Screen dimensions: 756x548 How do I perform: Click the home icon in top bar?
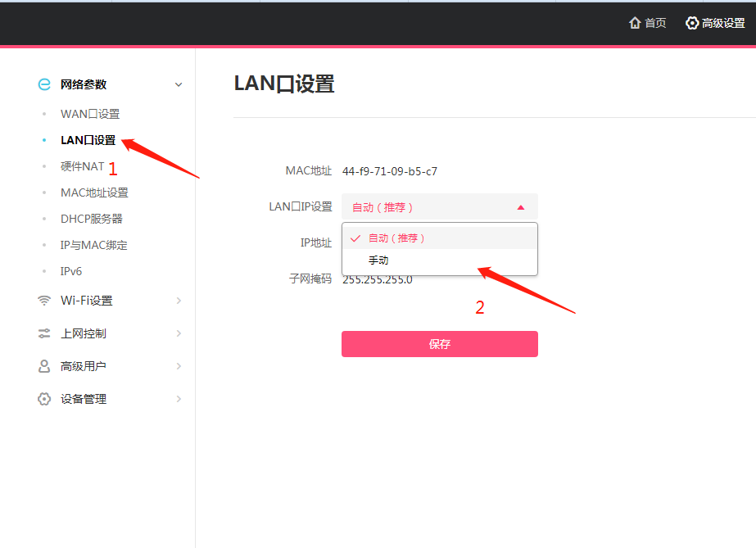click(635, 23)
